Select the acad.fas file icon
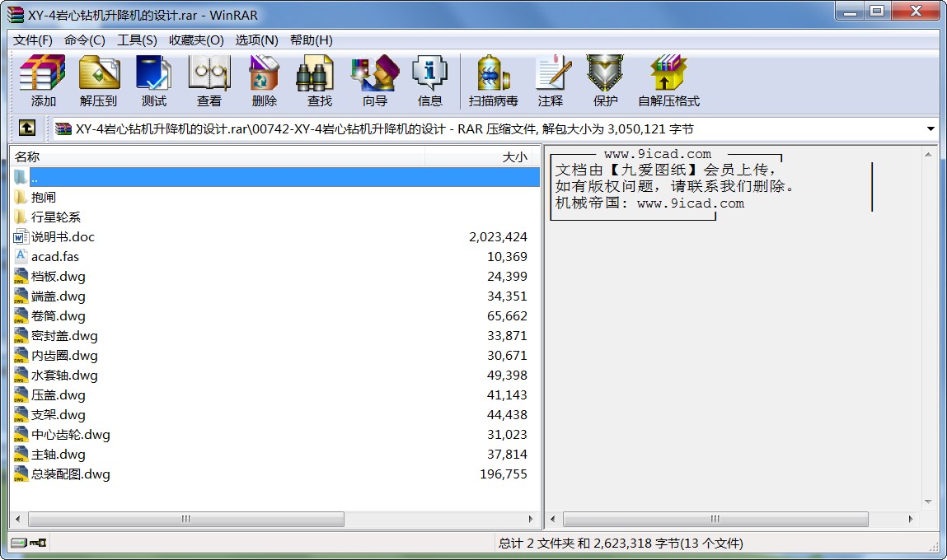Screen dimensions: 947x560 pos(21,256)
